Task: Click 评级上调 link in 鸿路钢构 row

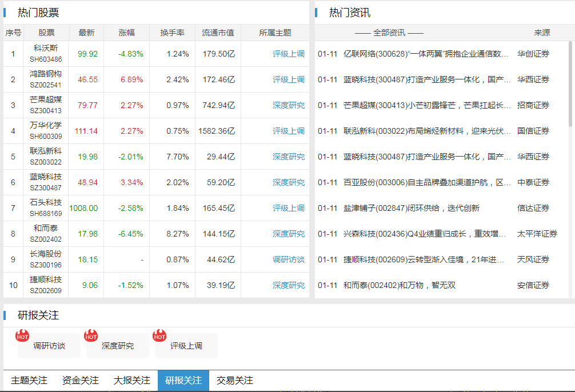Action: (289, 79)
